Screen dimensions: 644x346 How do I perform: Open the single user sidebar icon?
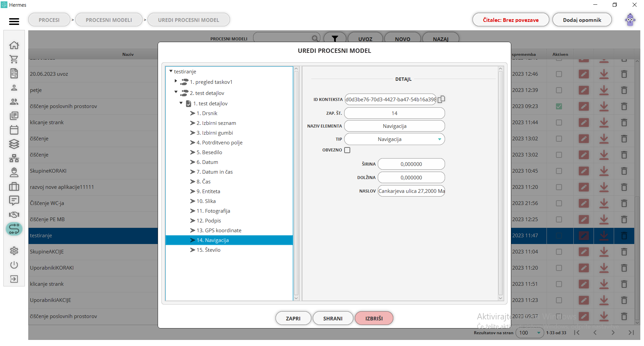(14, 88)
